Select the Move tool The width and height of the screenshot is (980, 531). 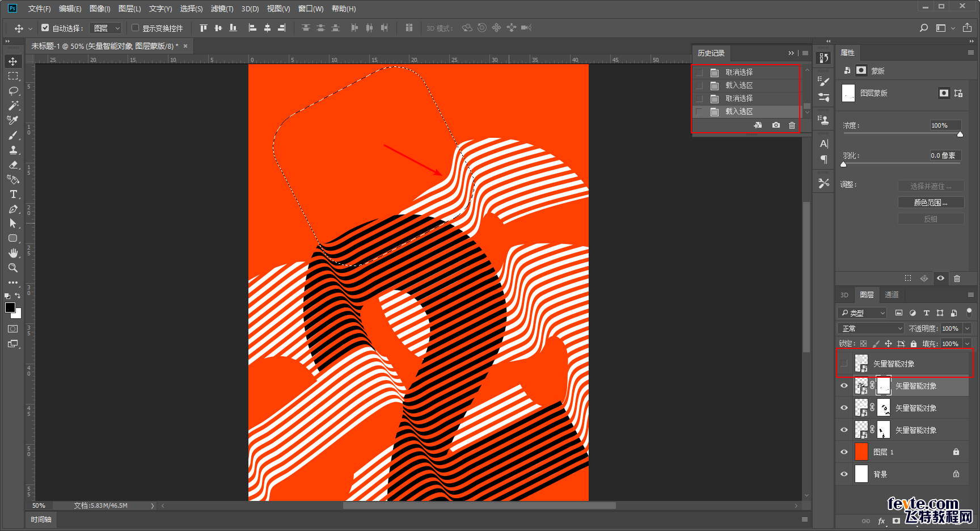point(13,61)
